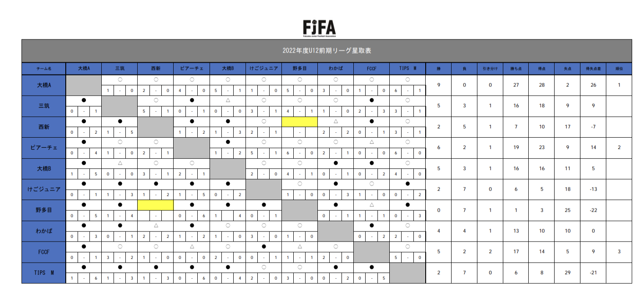Select the TIPS M column header
This screenshot has height=302, width=644.
click(x=407, y=69)
